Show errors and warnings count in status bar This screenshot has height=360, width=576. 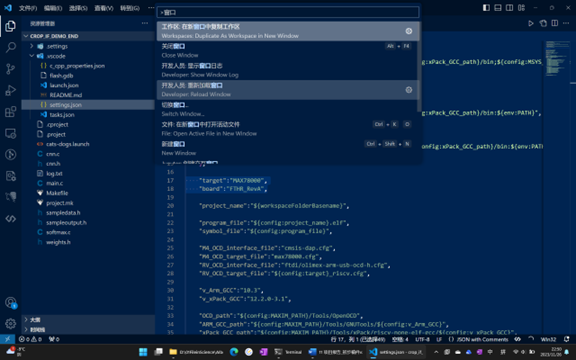pos(30,339)
